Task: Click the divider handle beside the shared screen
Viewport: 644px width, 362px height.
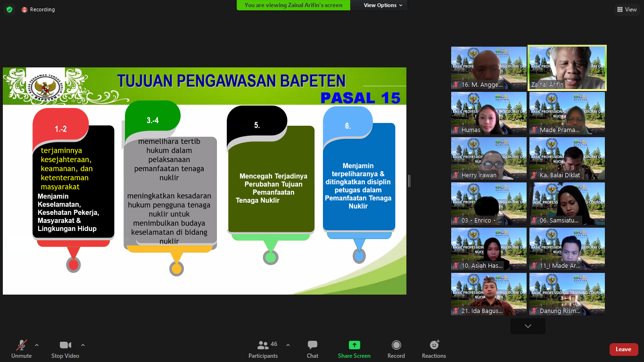Action: tap(409, 181)
